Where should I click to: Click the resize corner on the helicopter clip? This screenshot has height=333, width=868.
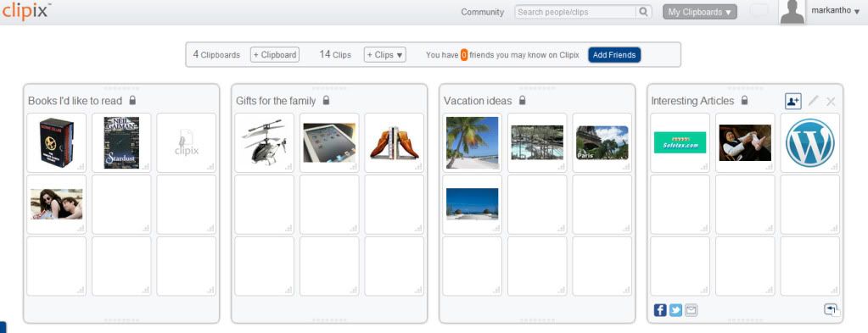click(289, 166)
